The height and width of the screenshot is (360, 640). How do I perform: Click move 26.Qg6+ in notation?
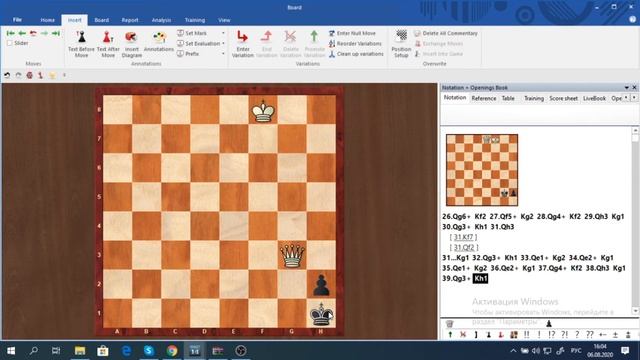click(x=456, y=217)
